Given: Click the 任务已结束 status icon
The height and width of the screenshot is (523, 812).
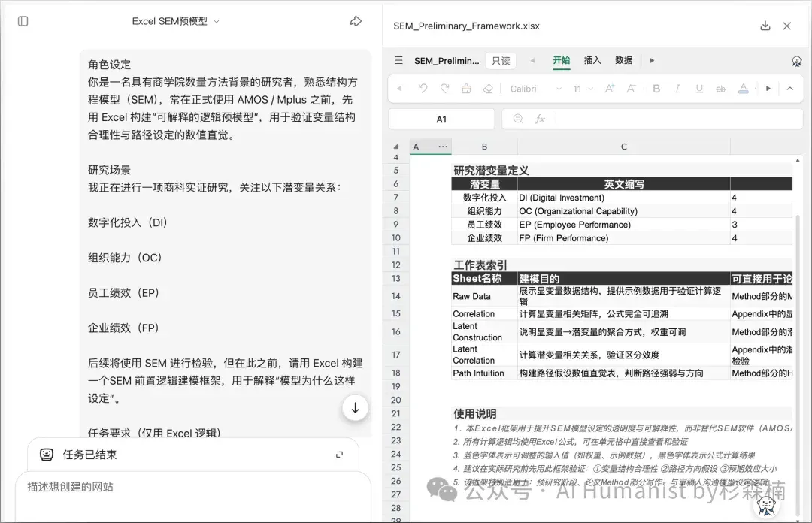Looking at the screenshot, I should (47, 455).
